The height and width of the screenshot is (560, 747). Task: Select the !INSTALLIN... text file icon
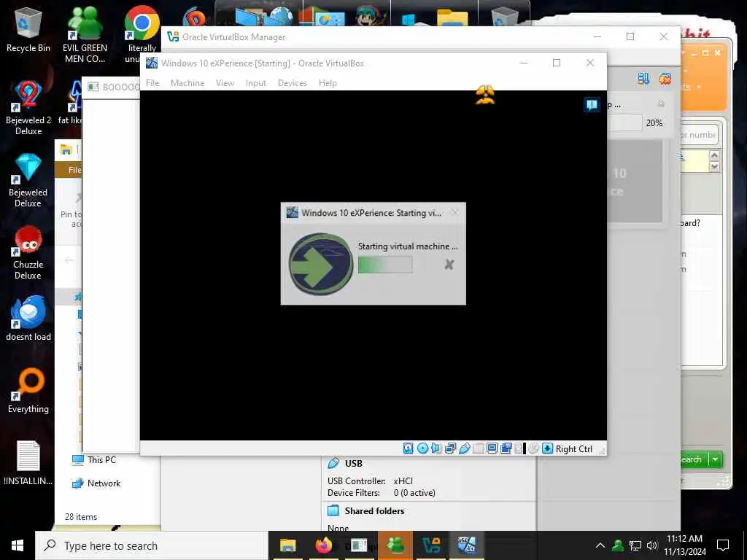(x=28, y=464)
